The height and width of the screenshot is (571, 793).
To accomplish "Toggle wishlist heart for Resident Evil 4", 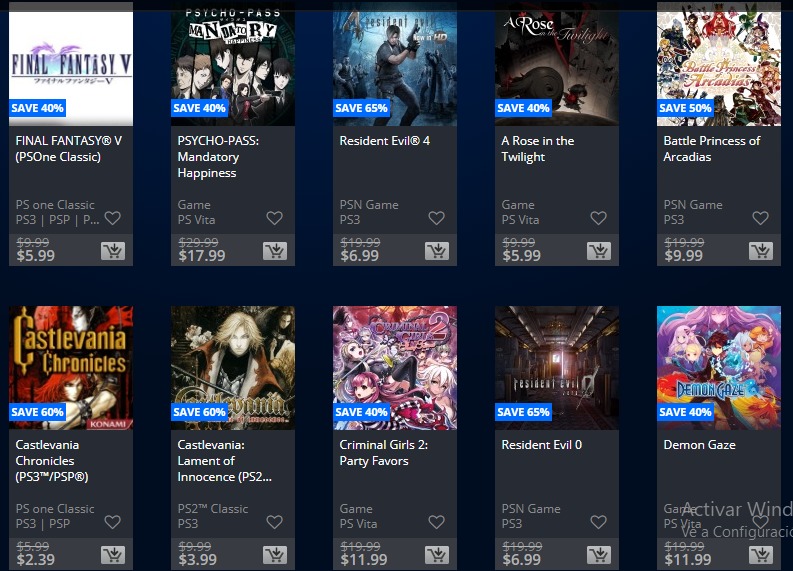I will click(x=436, y=218).
